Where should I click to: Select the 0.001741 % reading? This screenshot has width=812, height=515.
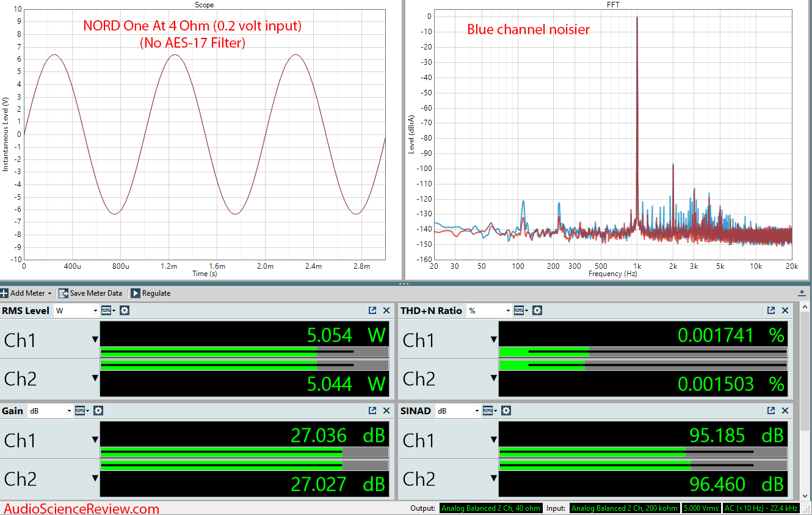click(x=731, y=335)
